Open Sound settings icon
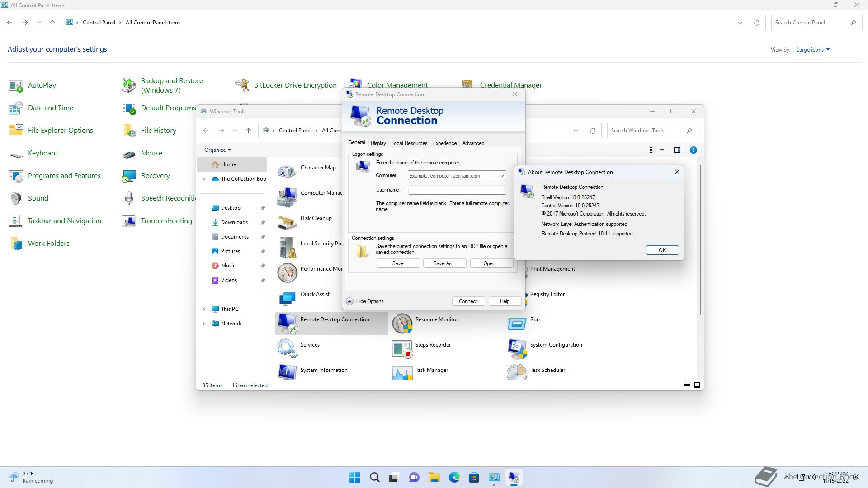Screen dimensions: 868x488 (16, 198)
